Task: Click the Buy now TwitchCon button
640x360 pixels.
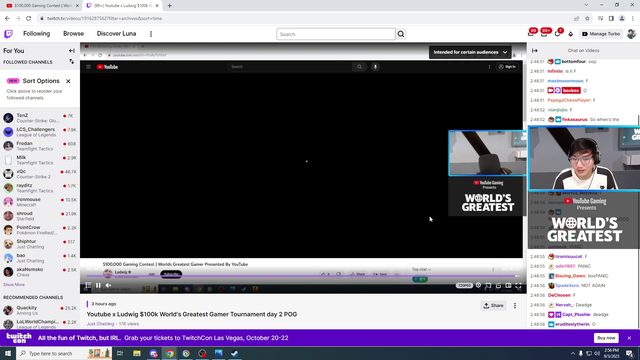Action: (x=606, y=338)
